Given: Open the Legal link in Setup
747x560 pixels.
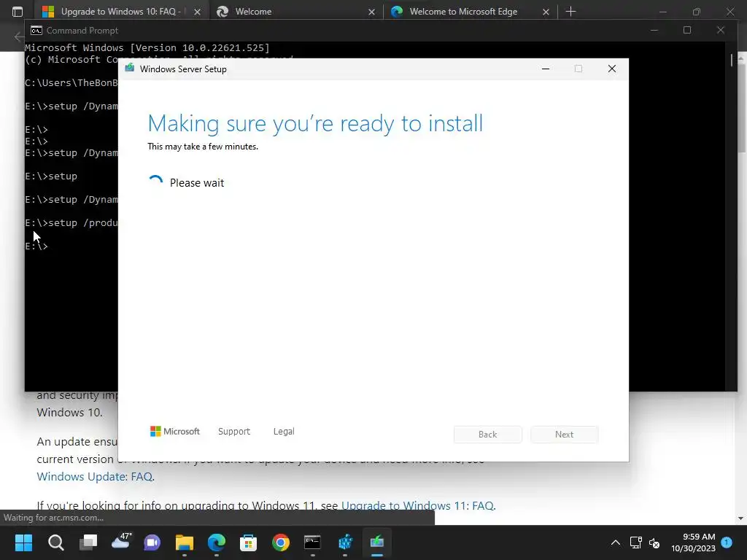Looking at the screenshot, I should tap(284, 432).
